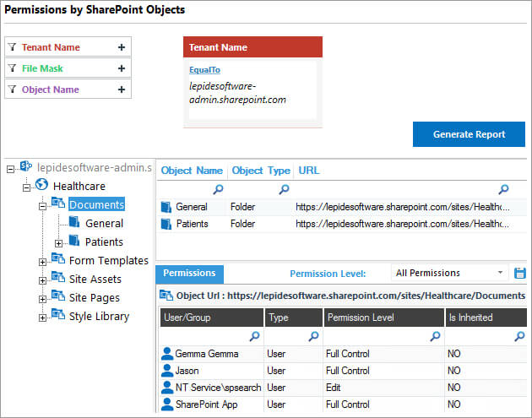Click the SharePoint tenant icon in tree

coord(26,166)
